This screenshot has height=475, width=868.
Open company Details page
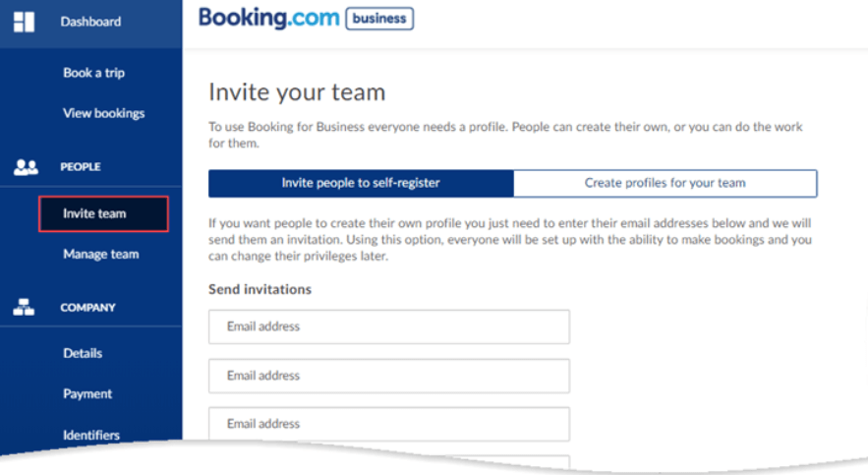[83, 353]
